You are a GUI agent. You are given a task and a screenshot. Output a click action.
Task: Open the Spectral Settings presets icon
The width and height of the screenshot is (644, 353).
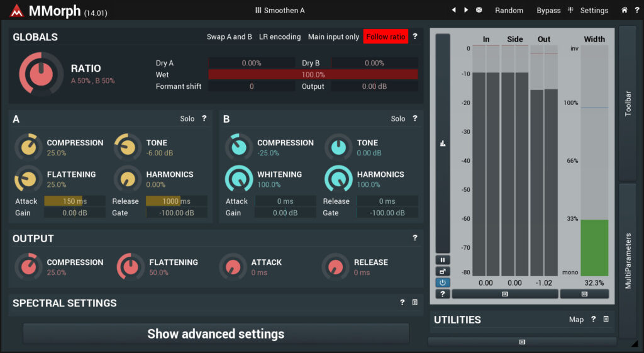tap(415, 303)
